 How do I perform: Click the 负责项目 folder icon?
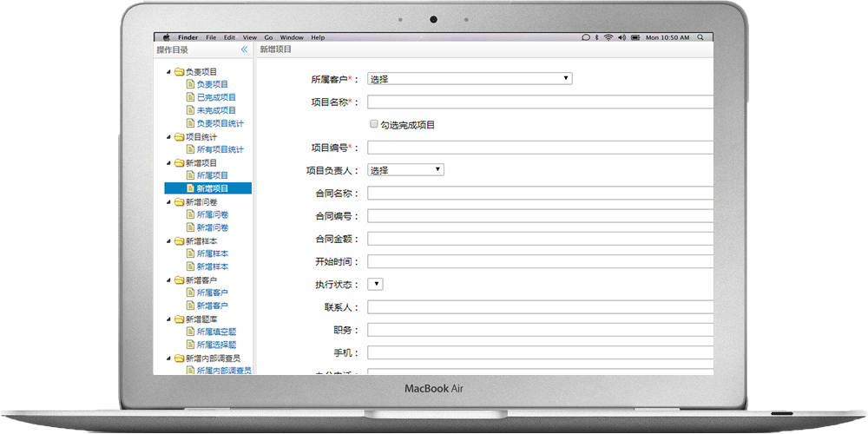[x=179, y=72]
